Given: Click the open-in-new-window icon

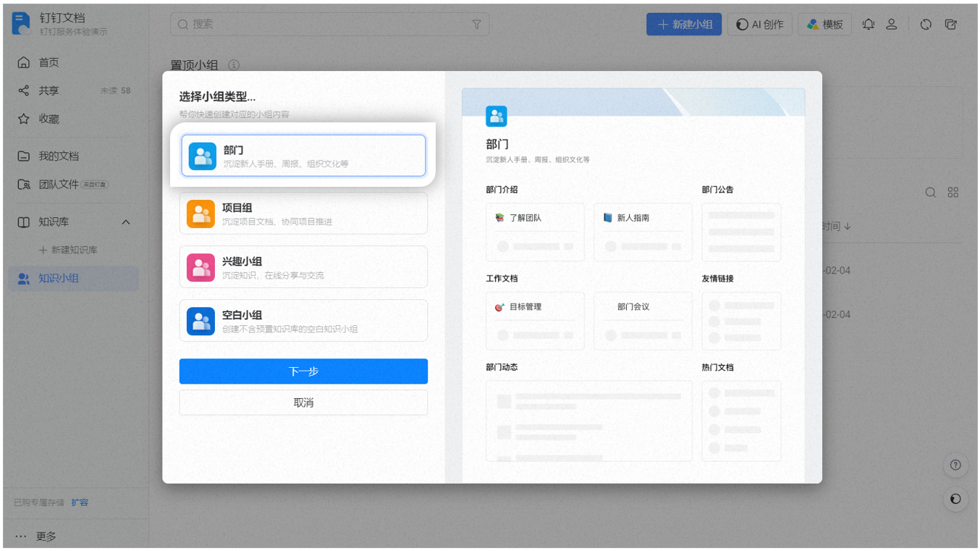Looking at the screenshot, I should point(951,24).
